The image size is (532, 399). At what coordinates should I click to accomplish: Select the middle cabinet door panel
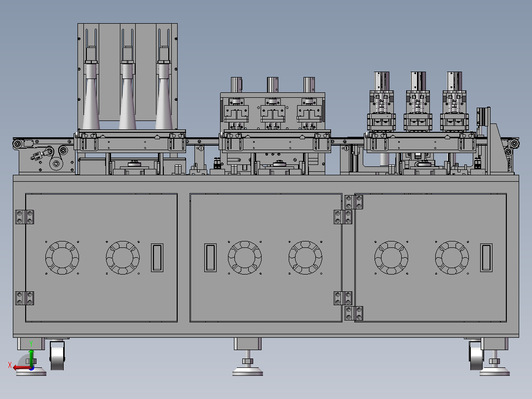266,258
